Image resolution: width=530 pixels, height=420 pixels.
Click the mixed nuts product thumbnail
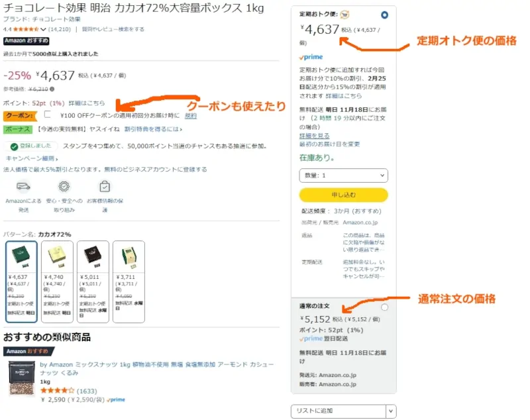[21, 378]
